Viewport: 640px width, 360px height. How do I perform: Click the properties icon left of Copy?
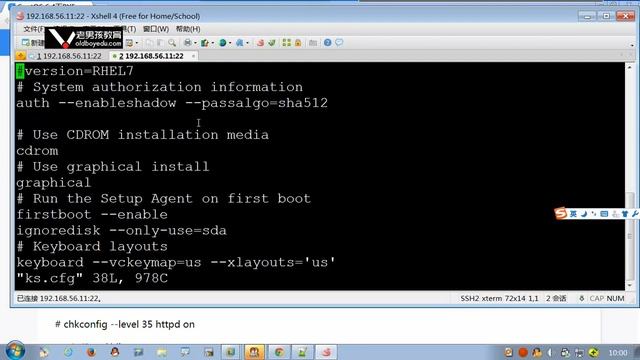pos(129,42)
